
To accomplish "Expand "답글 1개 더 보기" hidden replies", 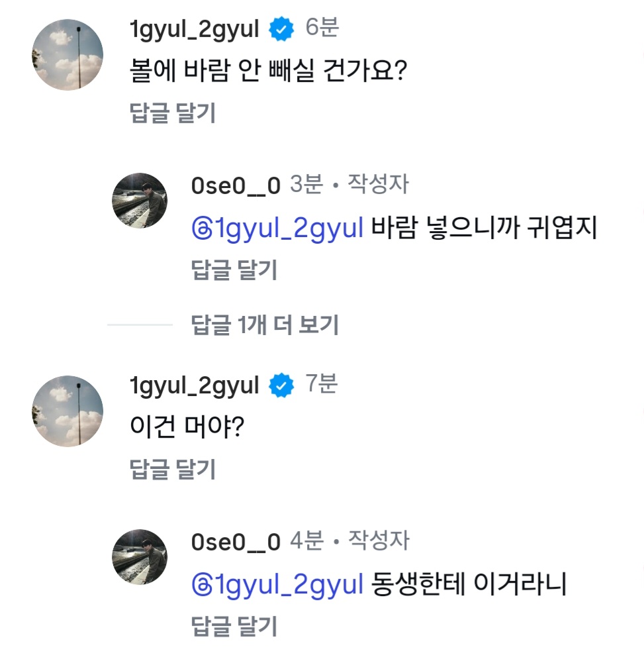I will (x=265, y=325).
